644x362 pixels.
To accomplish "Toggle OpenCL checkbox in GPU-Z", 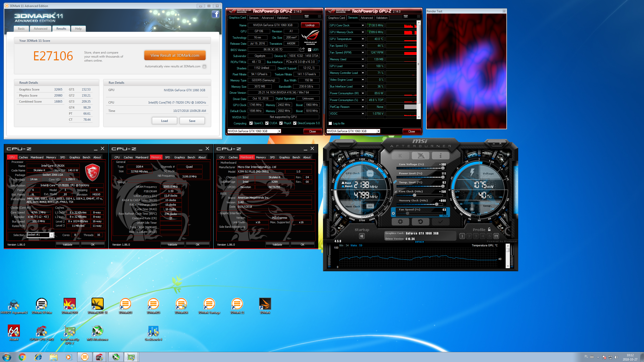I will pos(251,123).
